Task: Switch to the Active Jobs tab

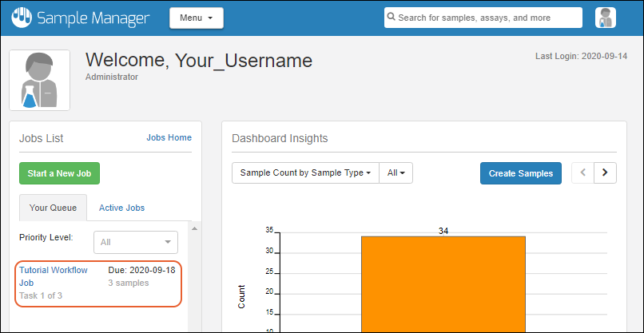Action: tap(121, 208)
